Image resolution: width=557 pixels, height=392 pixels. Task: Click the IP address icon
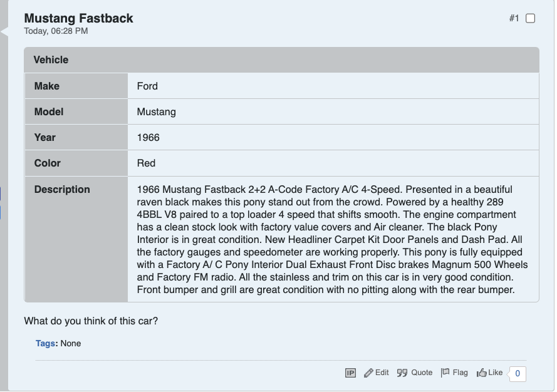point(350,373)
